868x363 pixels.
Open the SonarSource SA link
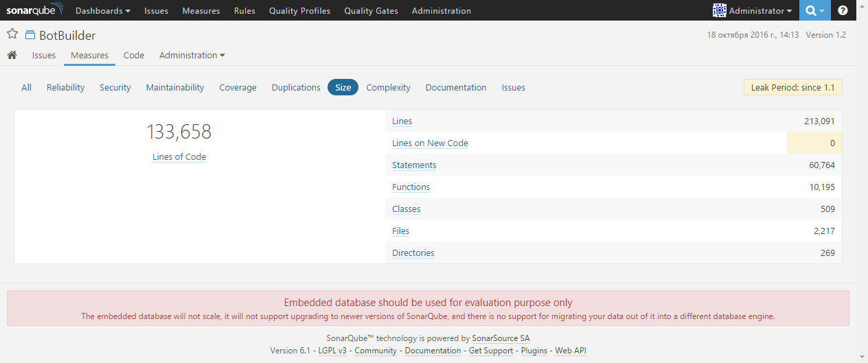point(501,338)
